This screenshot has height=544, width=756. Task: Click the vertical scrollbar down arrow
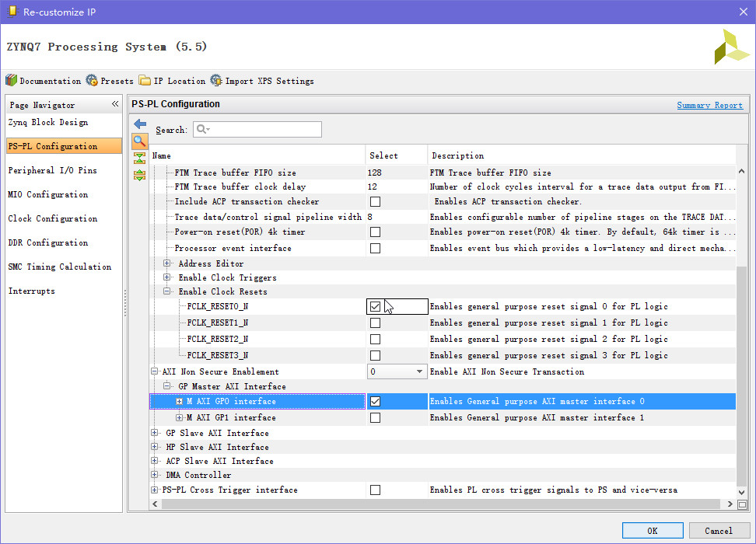(x=741, y=492)
